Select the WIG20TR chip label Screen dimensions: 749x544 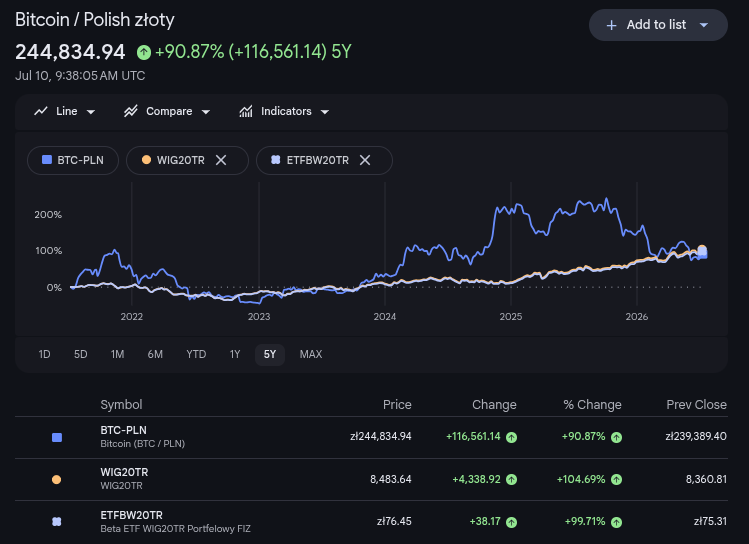coord(181,160)
